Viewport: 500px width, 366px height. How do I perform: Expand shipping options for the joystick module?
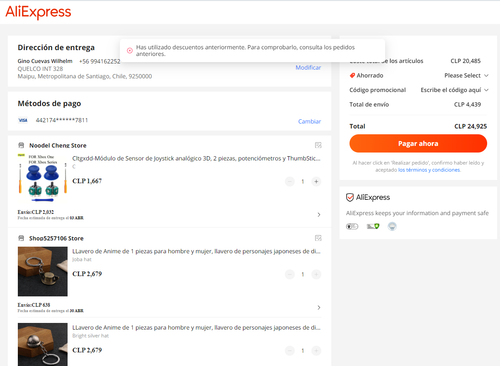319,215
